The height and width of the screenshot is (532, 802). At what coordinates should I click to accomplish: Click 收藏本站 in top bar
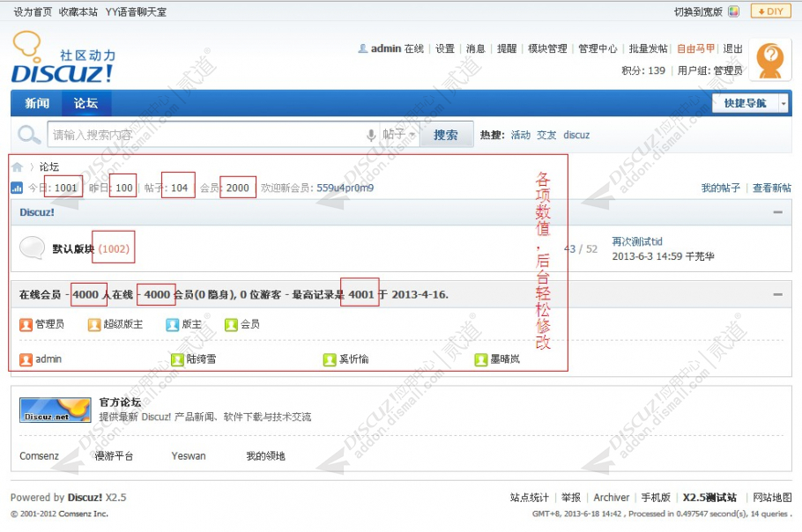78,11
